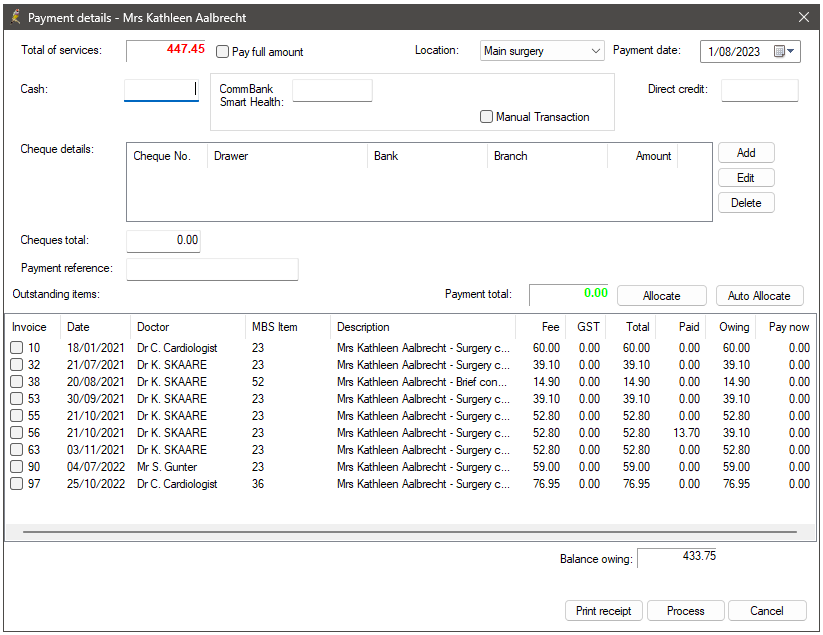Click Pay now value for invoice 32
The width and height of the screenshot is (823, 635).
(x=799, y=365)
